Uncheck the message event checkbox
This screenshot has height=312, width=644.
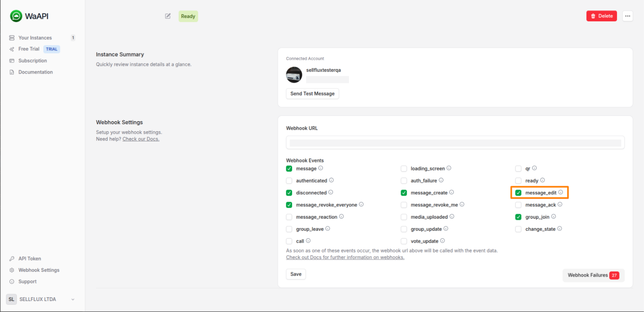289,169
